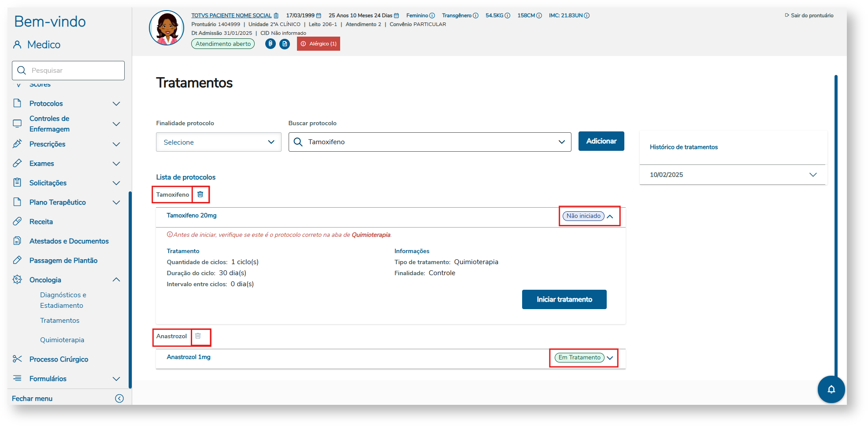Screen dimensions: 868x426
Task: Click the collapse arrow beside Fechar menu
Action: [x=119, y=399]
